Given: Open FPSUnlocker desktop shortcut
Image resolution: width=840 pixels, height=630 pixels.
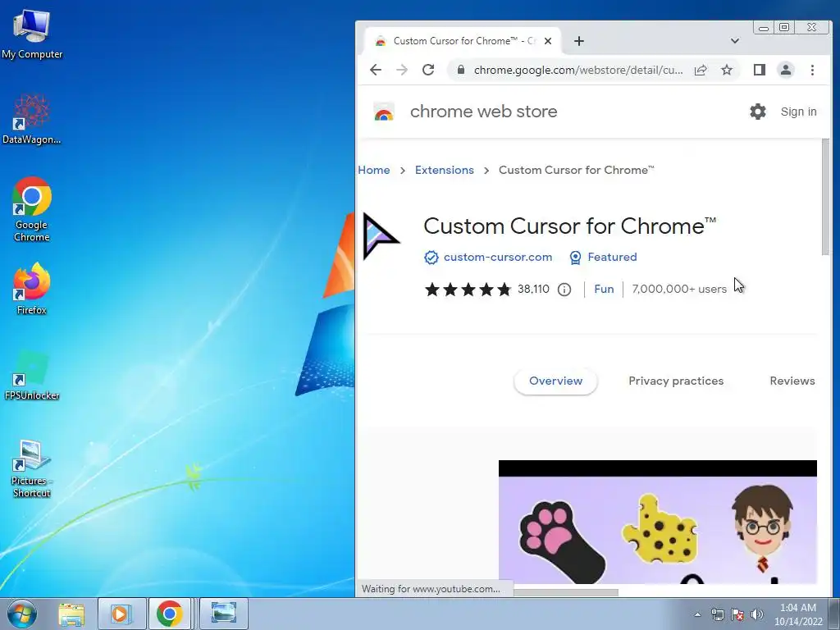Looking at the screenshot, I should point(32,375).
